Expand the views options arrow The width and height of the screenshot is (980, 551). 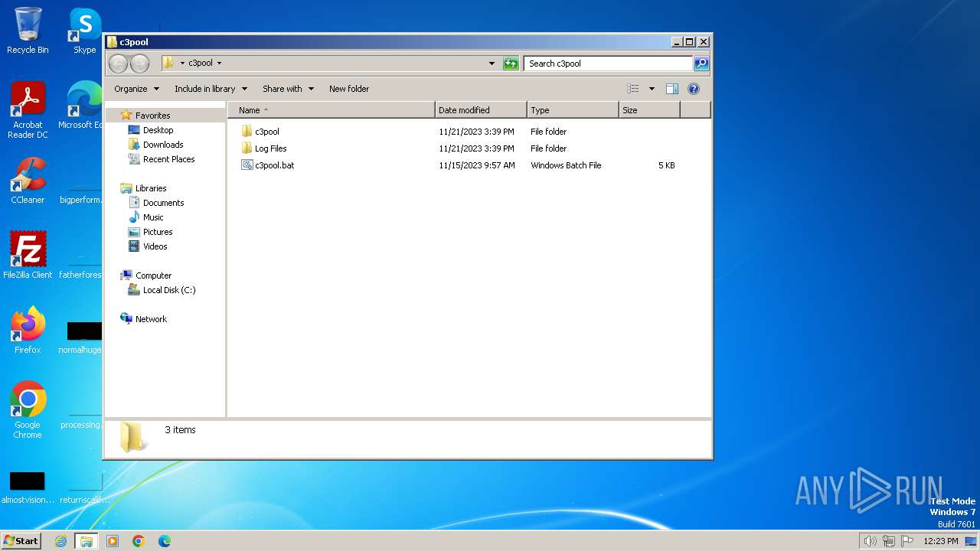pyautogui.click(x=652, y=89)
